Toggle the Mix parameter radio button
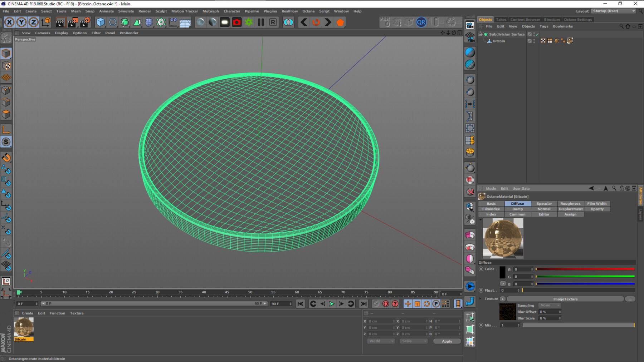The height and width of the screenshot is (362, 644). (x=481, y=325)
